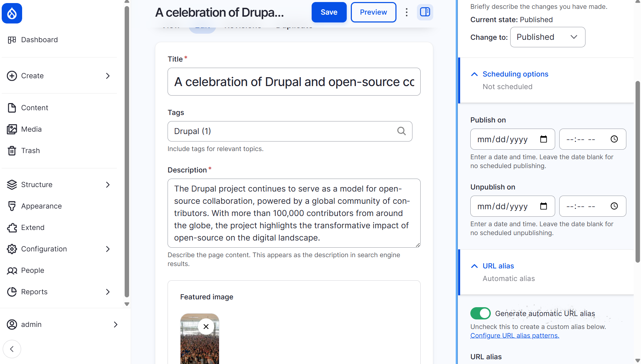Remove the featured image with X button
This screenshot has height=364, width=641.
point(206,327)
